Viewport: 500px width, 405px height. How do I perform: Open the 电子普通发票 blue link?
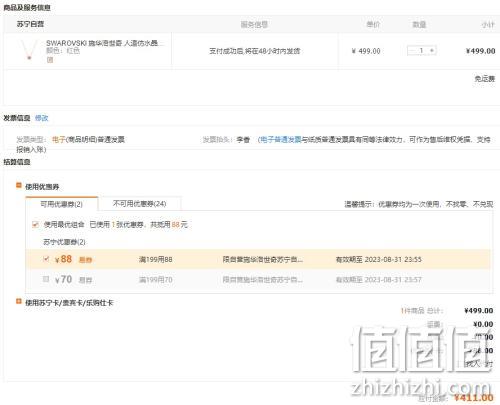tap(281, 140)
